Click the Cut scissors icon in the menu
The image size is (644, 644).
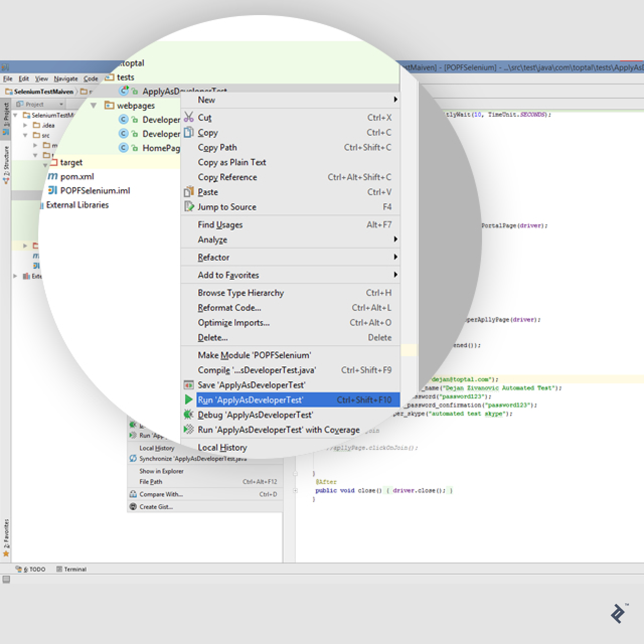click(189, 117)
